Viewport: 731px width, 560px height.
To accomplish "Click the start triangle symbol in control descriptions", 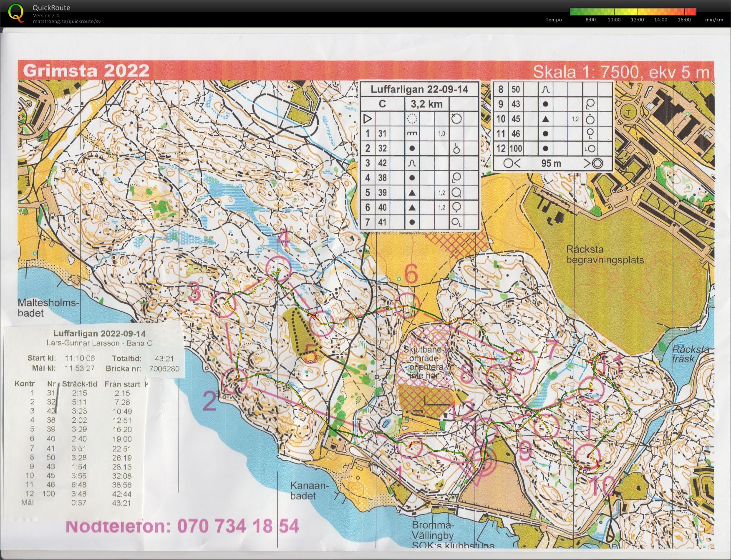I will (x=367, y=119).
